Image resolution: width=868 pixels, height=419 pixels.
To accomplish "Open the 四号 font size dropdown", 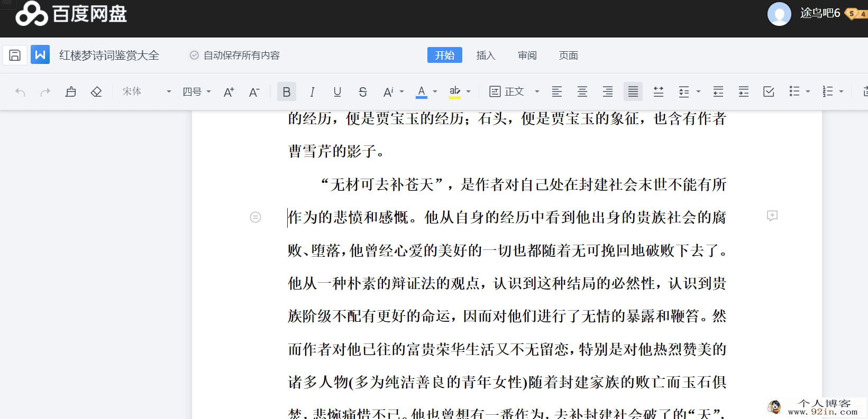I will click(x=197, y=92).
